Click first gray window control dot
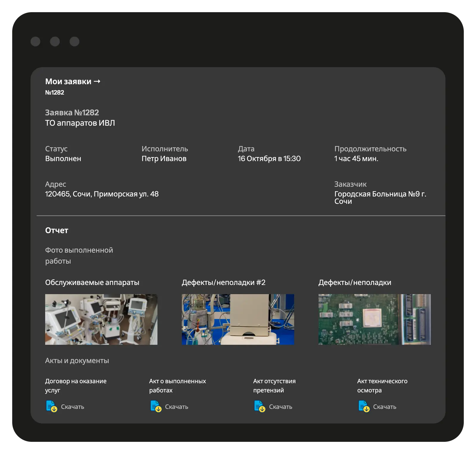The width and height of the screenshot is (476, 454). 35,42
